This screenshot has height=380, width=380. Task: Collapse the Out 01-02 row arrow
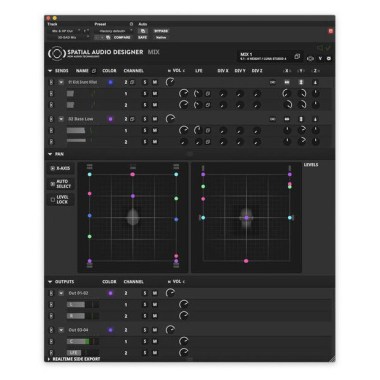(61, 293)
